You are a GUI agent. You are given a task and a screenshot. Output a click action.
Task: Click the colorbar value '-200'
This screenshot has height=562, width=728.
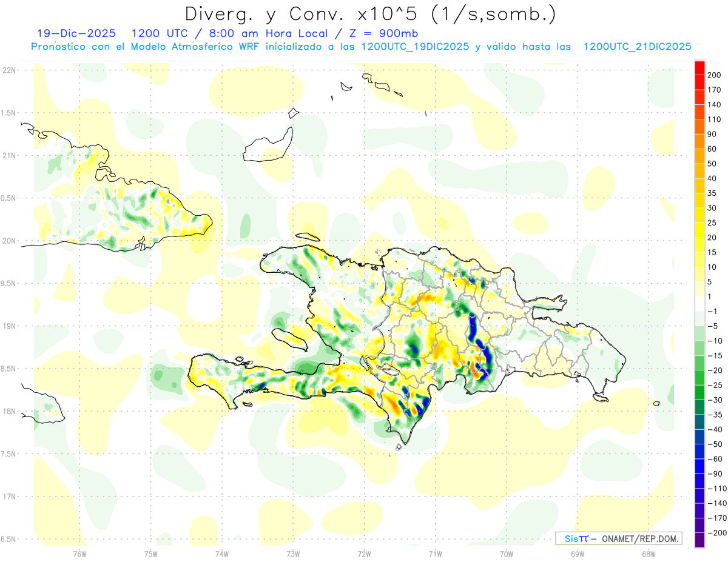(x=716, y=533)
